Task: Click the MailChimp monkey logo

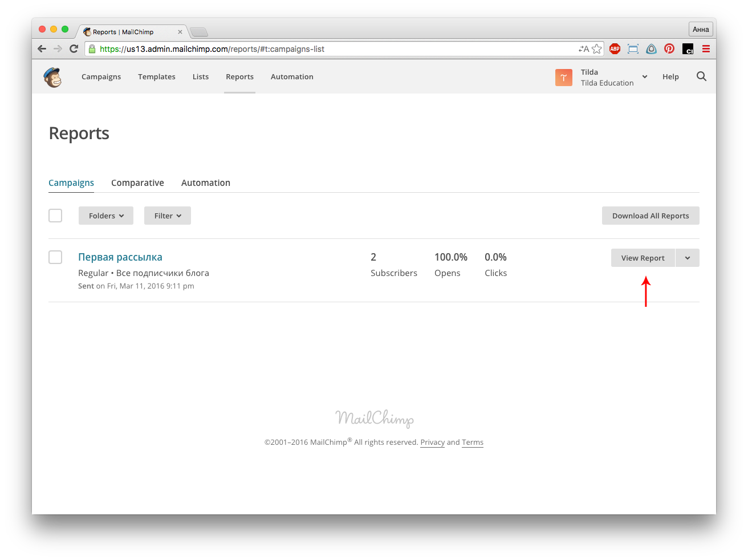Action: pyautogui.click(x=53, y=77)
